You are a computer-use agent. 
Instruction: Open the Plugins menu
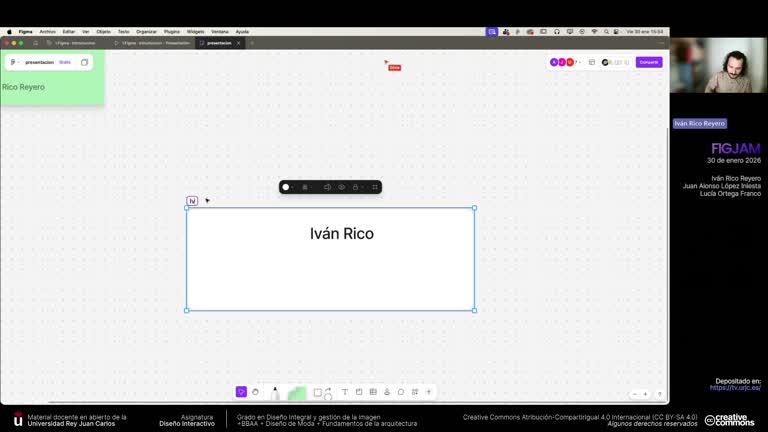coord(171,31)
